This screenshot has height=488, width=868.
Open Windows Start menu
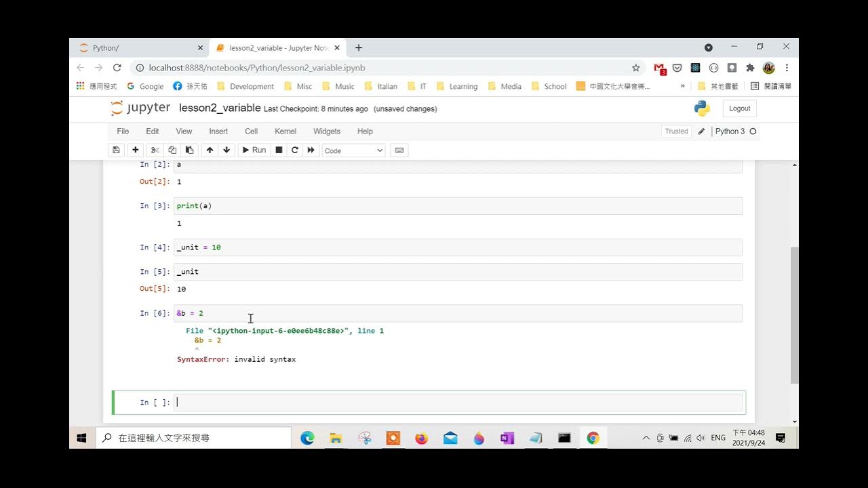[x=82, y=438]
